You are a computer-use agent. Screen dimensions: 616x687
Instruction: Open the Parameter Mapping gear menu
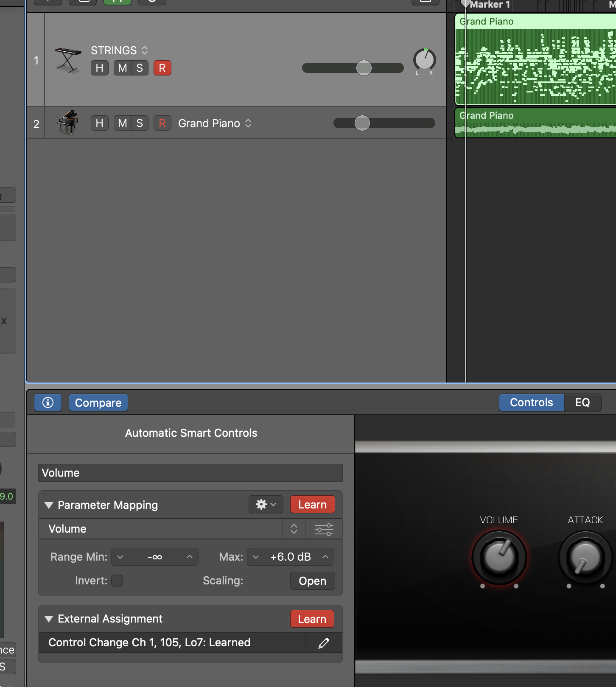click(266, 505)
